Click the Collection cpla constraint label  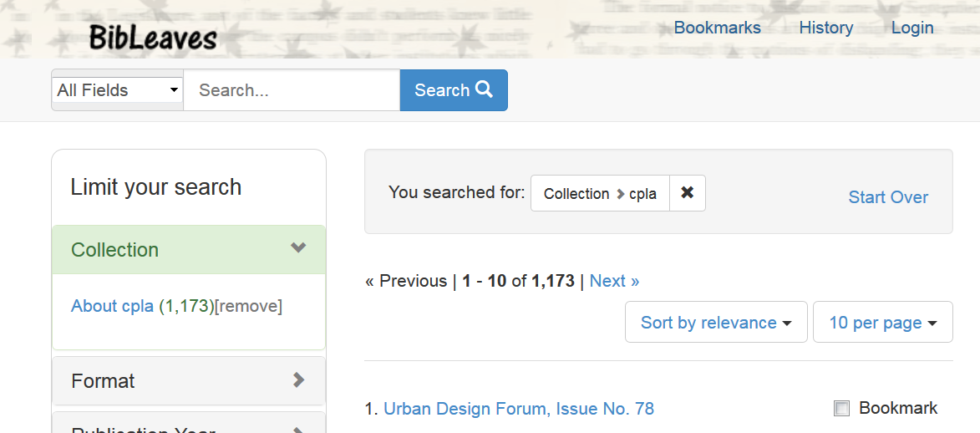coord(600,194)
